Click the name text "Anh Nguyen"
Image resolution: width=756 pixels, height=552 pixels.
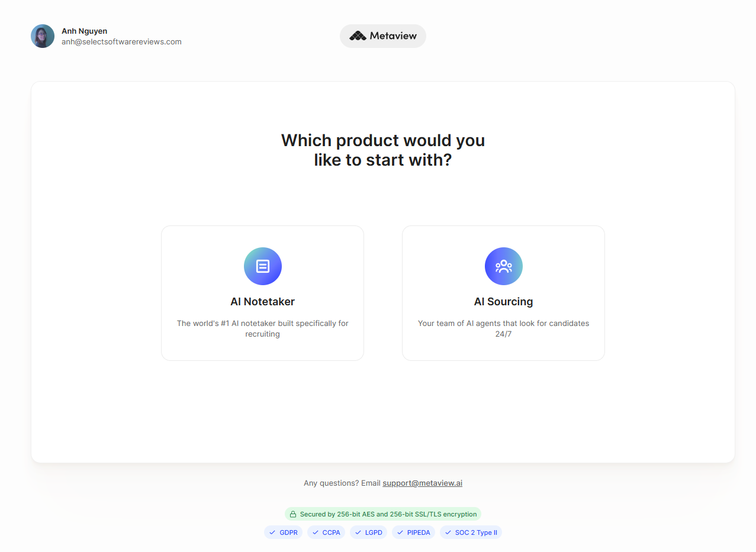85,31
